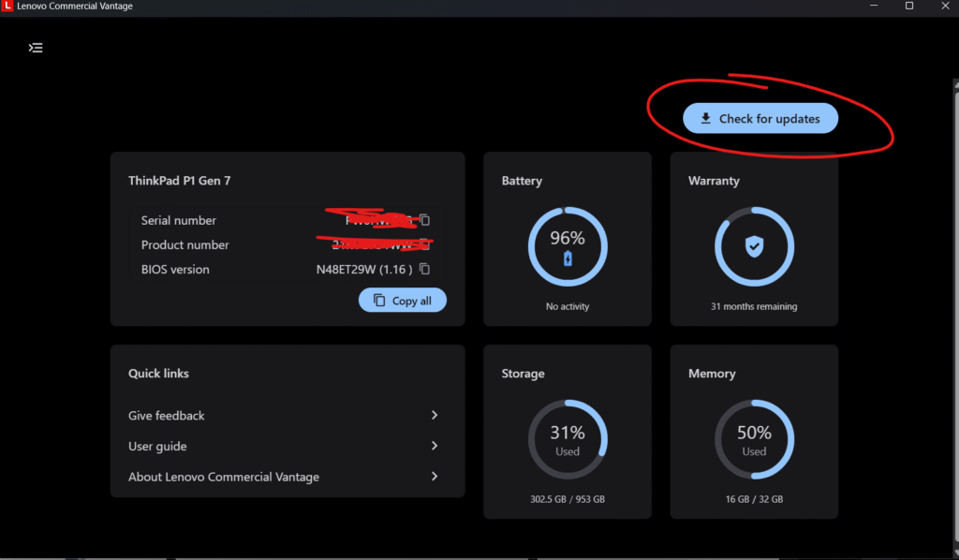Viewport: 959px width, 560px height.
Task: Click the Copy all button
Action: [x=403, y=301]
